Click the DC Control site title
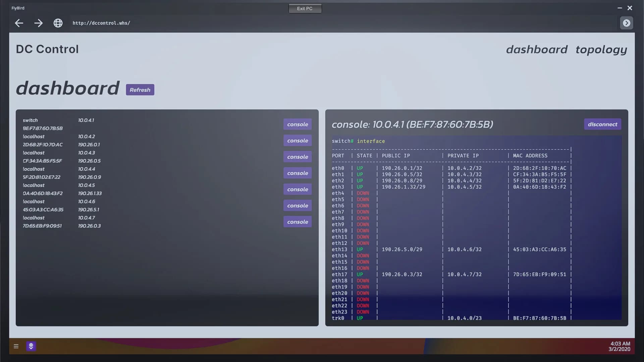This screenshot has height=362, width=644. tap(47, 49)
